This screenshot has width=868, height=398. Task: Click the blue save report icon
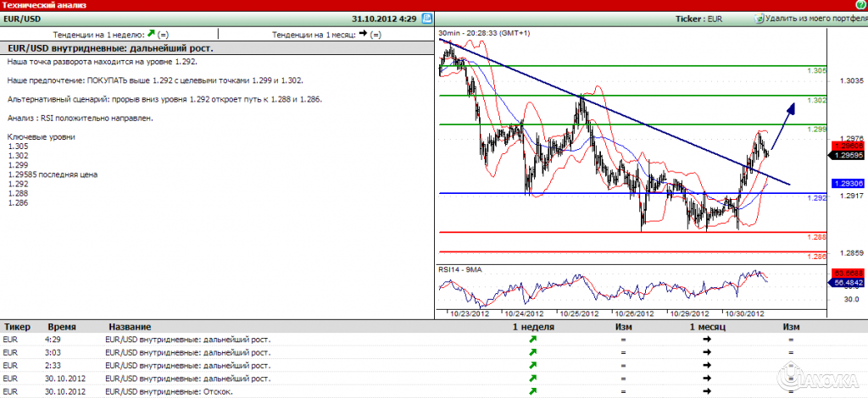coord(427,19)
